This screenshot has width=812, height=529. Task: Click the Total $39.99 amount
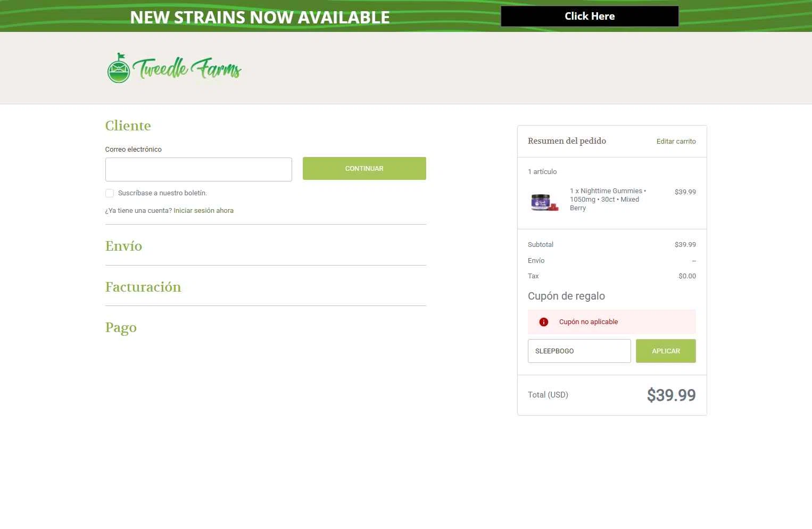point(671,395)
